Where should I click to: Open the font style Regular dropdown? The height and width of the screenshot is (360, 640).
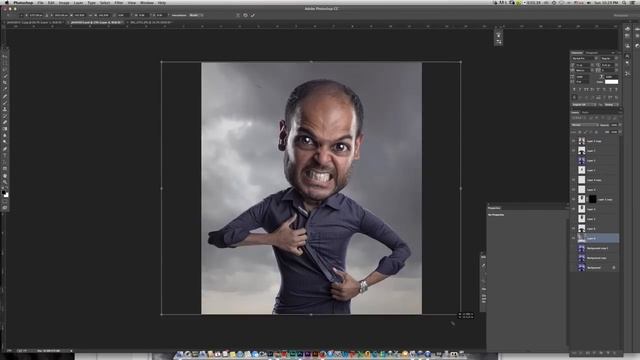point(609,58)
